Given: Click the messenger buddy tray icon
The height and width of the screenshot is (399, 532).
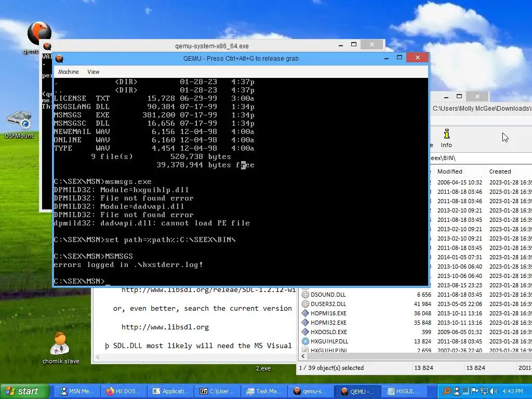Looking at the screenshot, I should (x=457, y=391).
